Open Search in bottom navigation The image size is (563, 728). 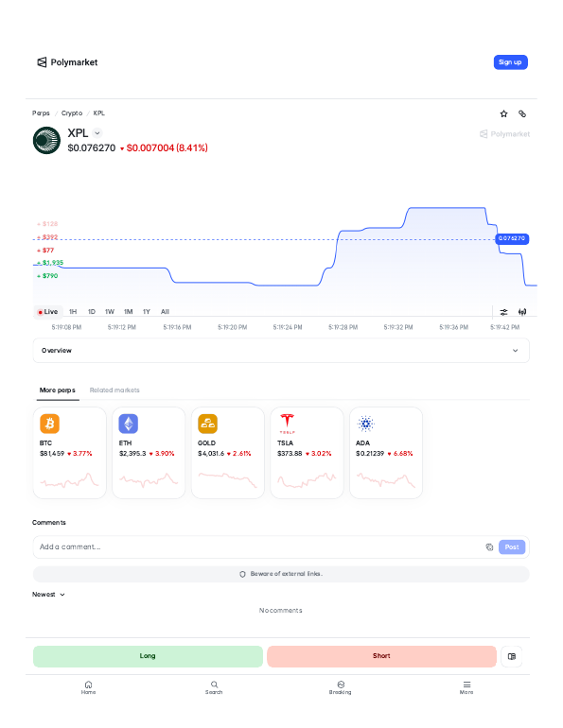214,687
